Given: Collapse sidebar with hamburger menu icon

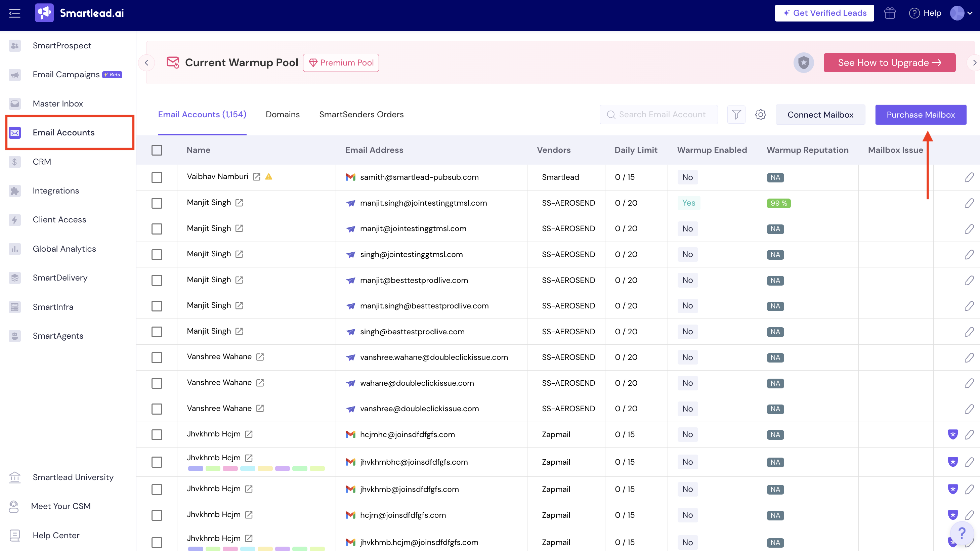Looking at the screenshot, I should (14, 13).
